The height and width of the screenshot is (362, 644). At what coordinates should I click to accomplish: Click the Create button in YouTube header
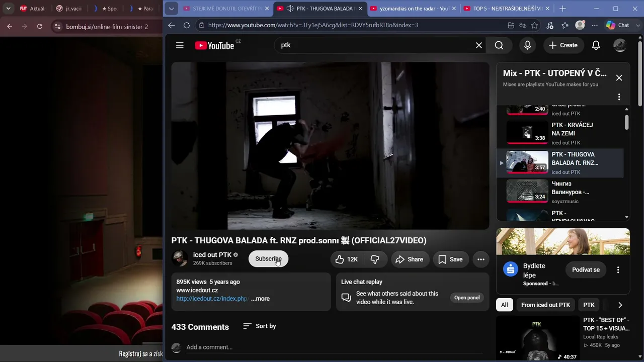pyautogui.click(x=563, y=45)
